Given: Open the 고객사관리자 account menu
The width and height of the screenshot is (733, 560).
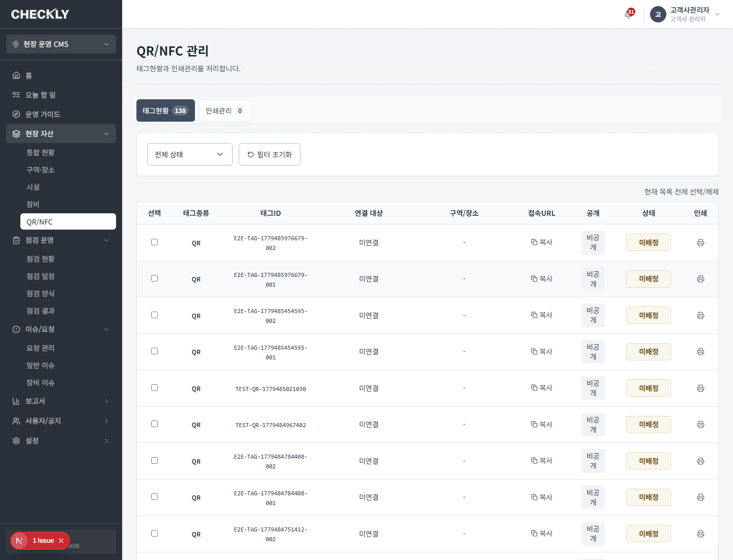Looking at the screenshot, I should click(x=685, y=14).
